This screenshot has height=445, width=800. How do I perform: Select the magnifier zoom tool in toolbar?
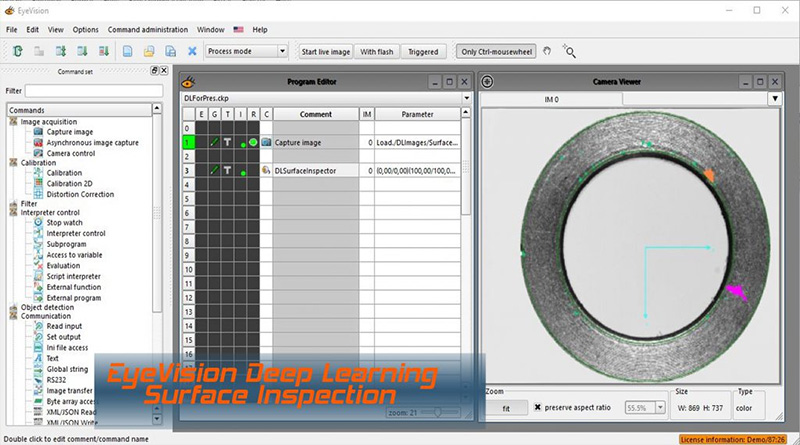pos(570,51)
